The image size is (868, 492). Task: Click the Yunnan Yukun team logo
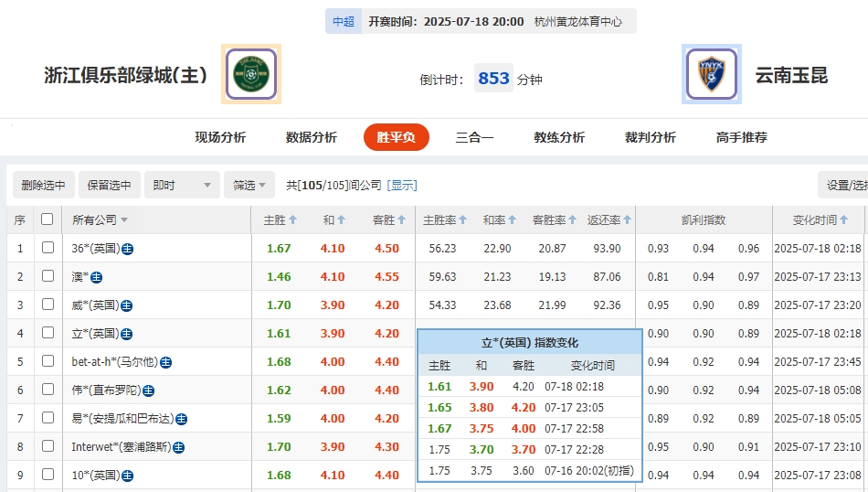tap(711, 74)
